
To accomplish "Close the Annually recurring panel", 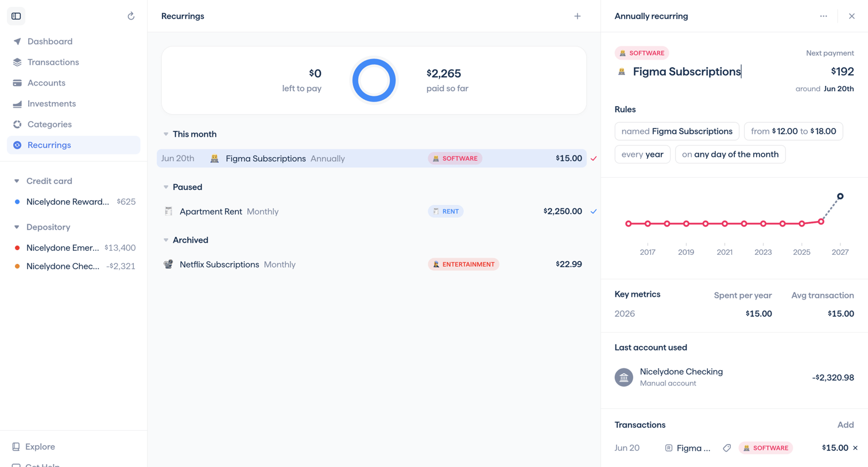I will click(x=852, y=16).
